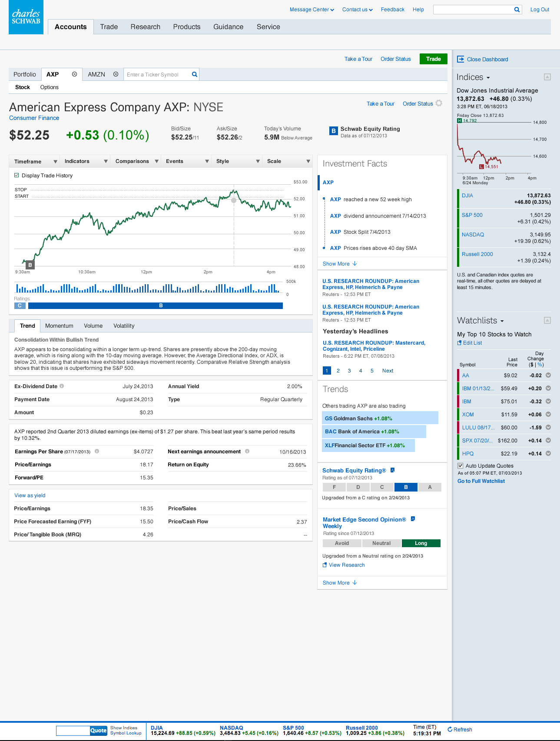Click the Ex-Dividend Date info icon

pyautogui.click(x=62, y=386)
